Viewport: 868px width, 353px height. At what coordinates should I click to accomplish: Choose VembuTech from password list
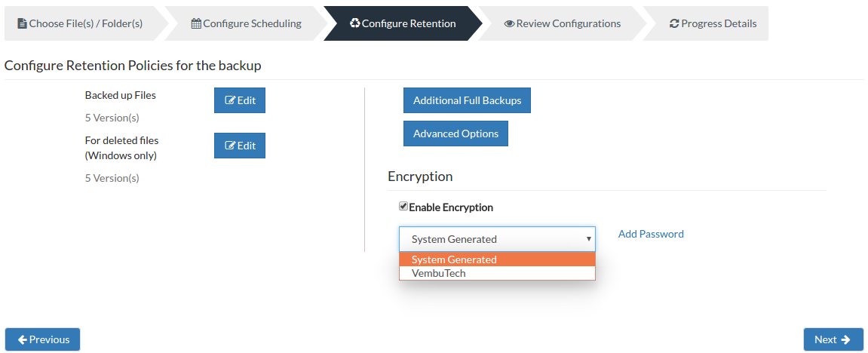497,273
